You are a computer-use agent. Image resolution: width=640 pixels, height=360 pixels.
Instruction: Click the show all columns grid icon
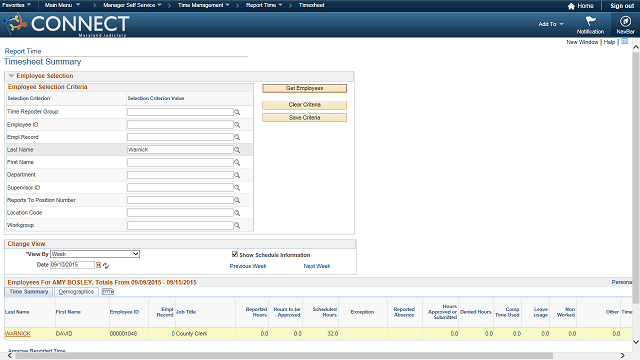tap(108, 291)
